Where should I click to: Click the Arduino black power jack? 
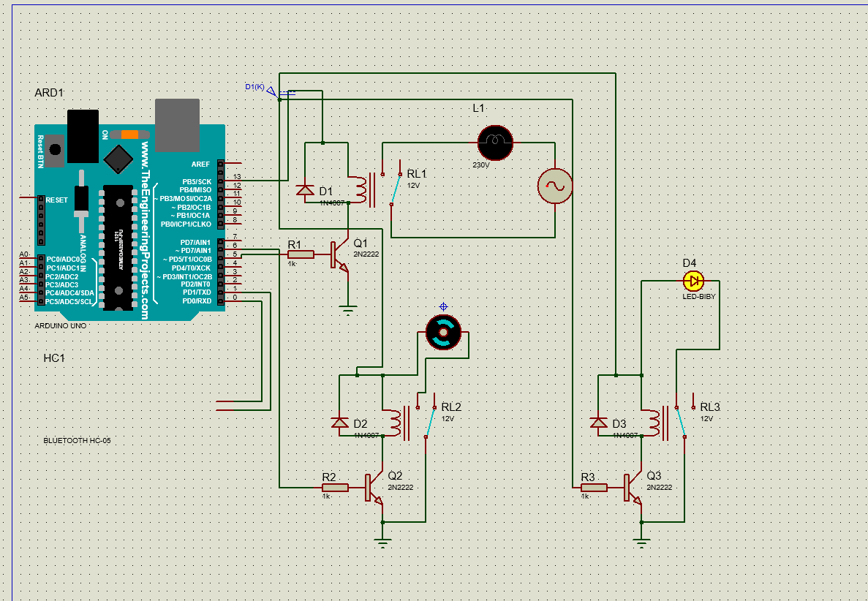coord(83,136)
